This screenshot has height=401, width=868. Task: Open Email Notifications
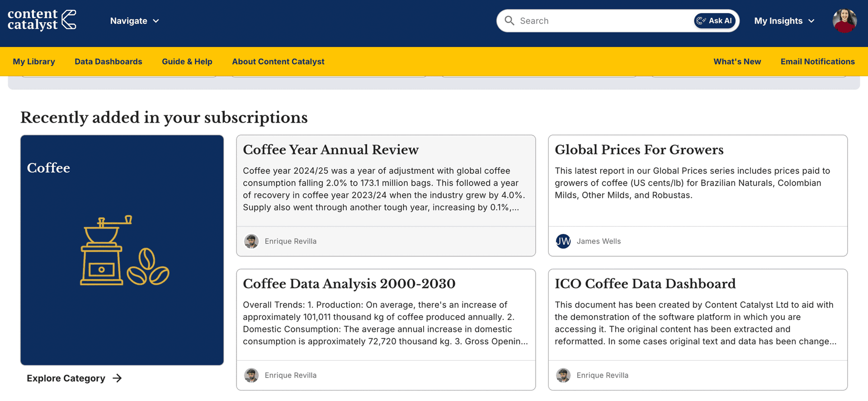tap(818, 62)
